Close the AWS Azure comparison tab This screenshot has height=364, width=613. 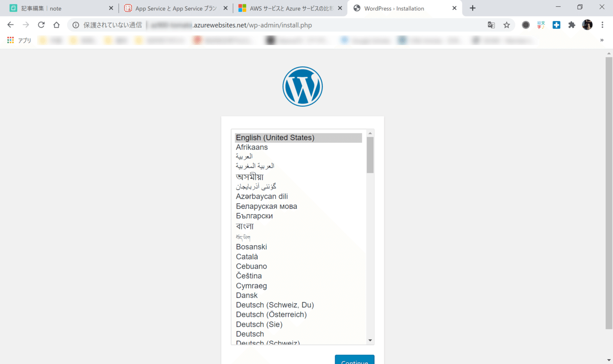click(x=340, y=8)
